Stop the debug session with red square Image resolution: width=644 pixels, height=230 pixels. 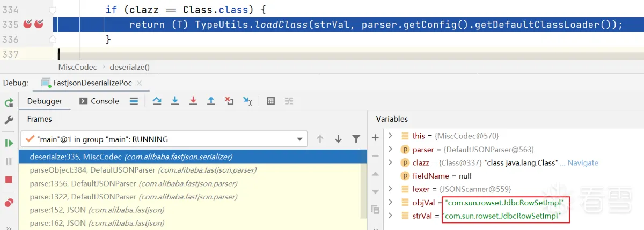pyautogui.click(x=9, y=180)
